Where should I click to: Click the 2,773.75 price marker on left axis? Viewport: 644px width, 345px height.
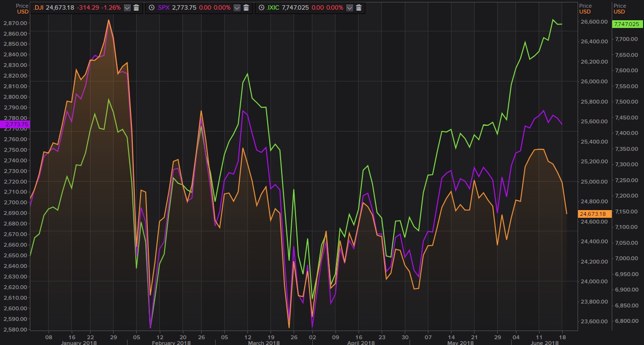click(14, 124)
